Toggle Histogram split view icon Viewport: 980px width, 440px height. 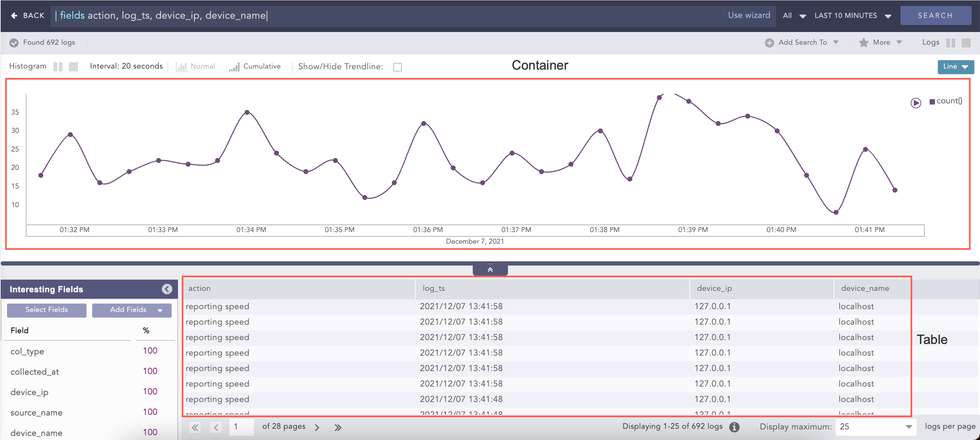(58, 66)
